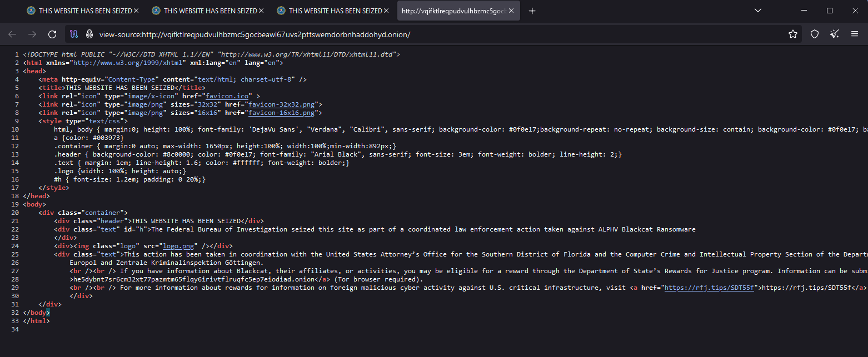Click the opening body tag
This screenshot has width=868, height=357.
click(x=34, y=204)
